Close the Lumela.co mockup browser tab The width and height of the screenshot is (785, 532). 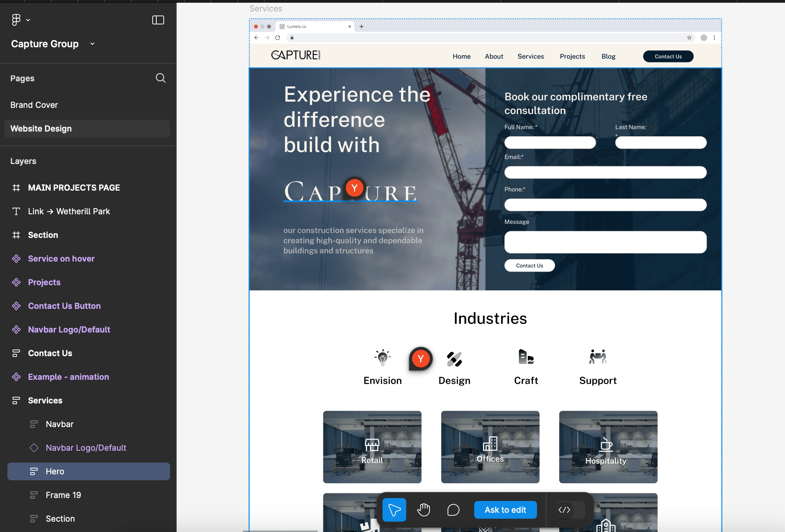(x=350, y=27)
